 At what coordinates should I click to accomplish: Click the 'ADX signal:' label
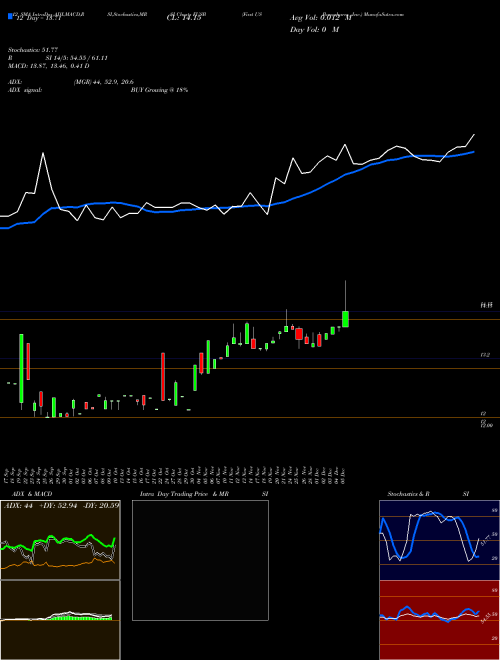(x=25, y=90)
